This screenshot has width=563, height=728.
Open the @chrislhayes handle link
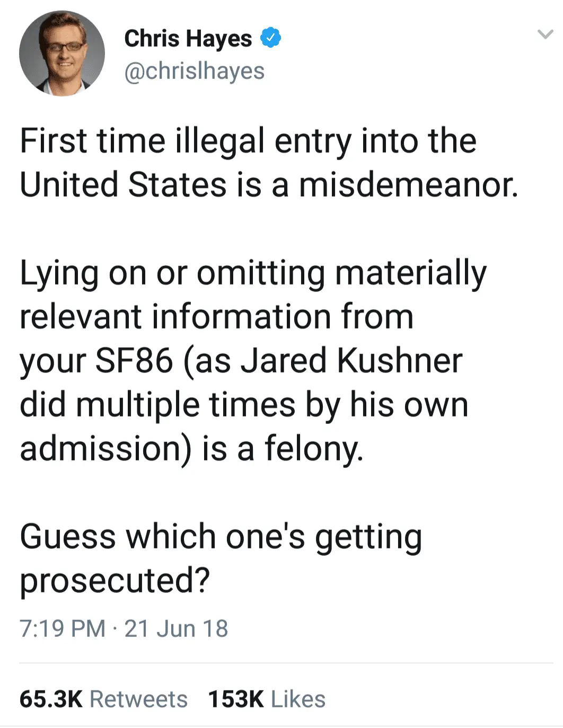[x=194, y=71]
